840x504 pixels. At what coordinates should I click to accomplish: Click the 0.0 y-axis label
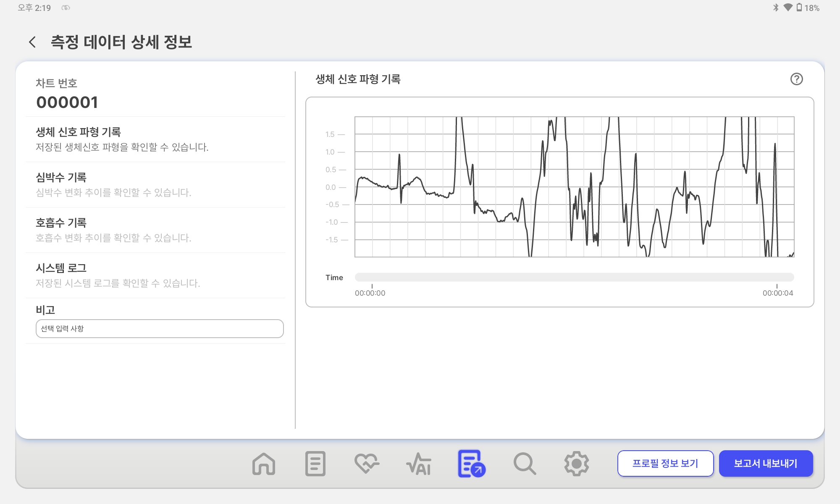[330, 187]
